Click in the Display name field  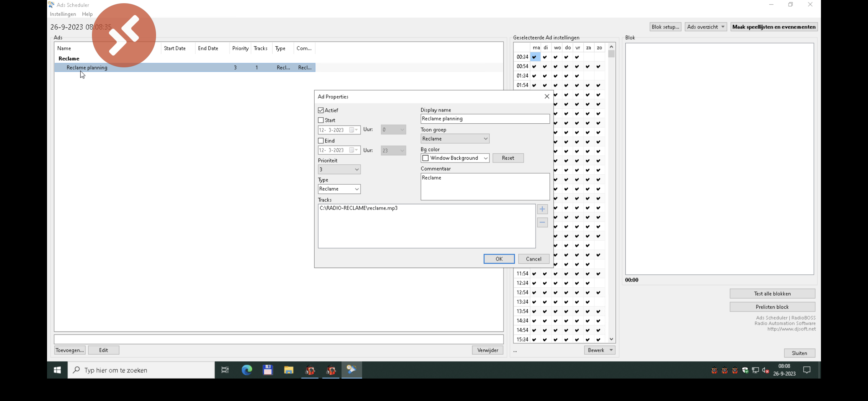click(485, 119)
